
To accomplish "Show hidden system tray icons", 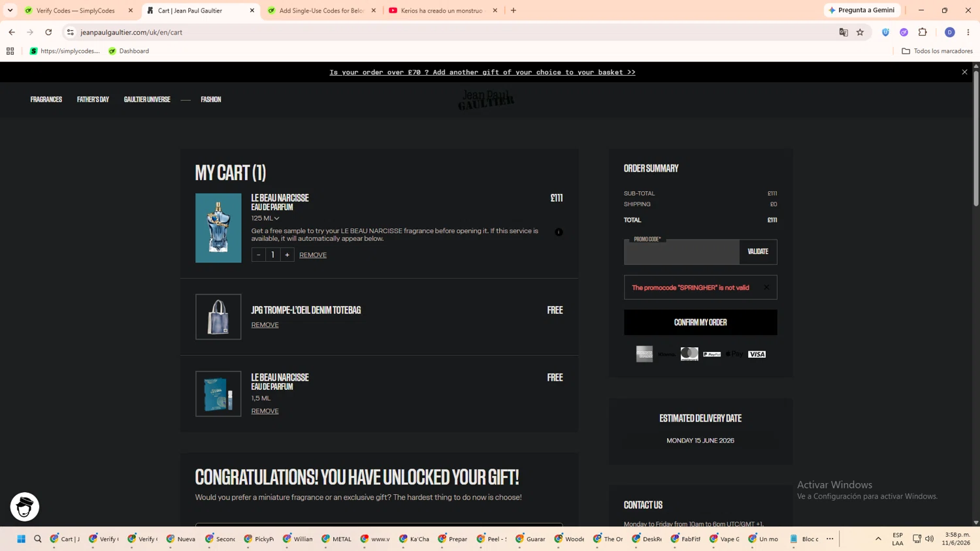I will click(878, 539).
